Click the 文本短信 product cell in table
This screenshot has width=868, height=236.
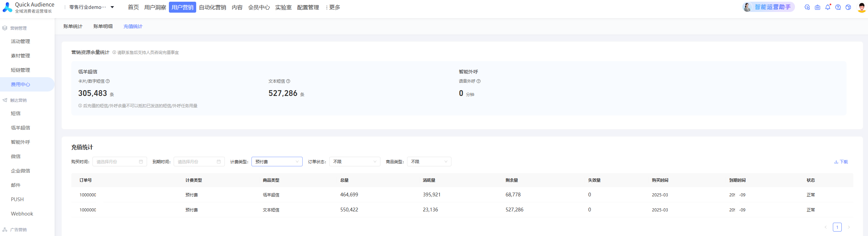[271, 210]
